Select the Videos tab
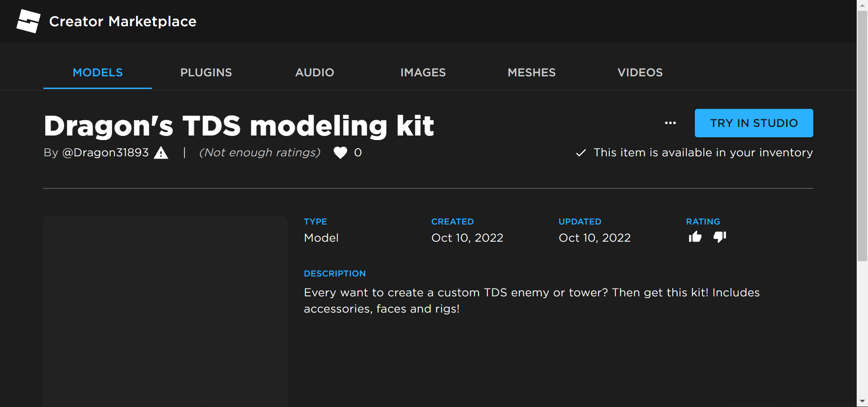 [640, 72]
